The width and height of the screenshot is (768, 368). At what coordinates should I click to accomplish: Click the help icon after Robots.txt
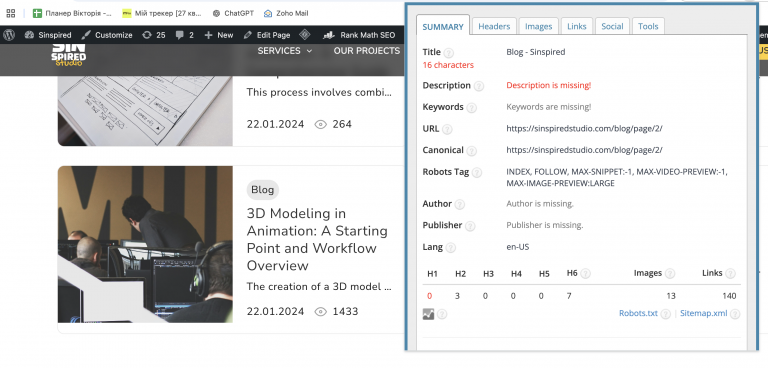click(666, 314)
